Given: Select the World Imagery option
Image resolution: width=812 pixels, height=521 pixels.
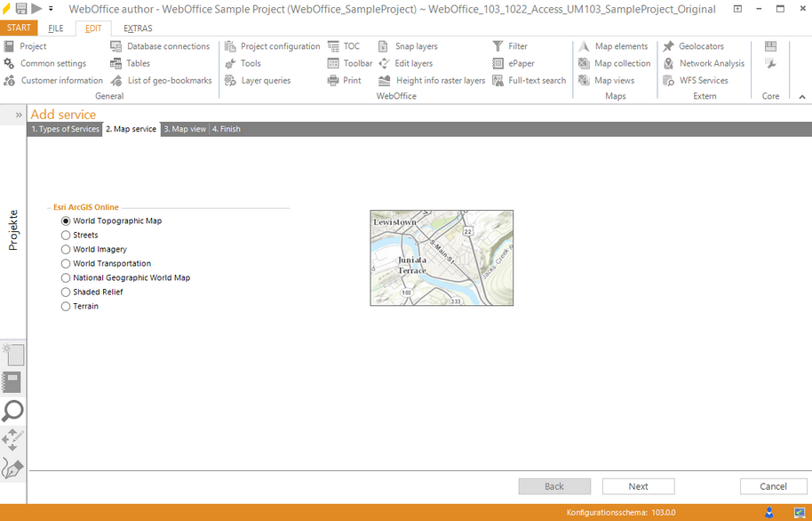Looking at the screenshot, I should click(65, 249).
